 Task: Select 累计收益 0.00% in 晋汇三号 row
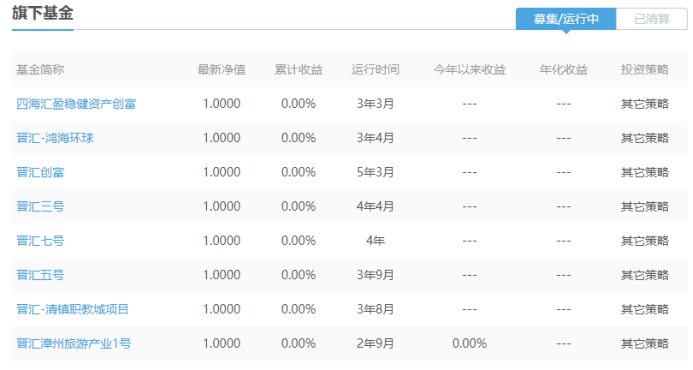coord(298,206)
